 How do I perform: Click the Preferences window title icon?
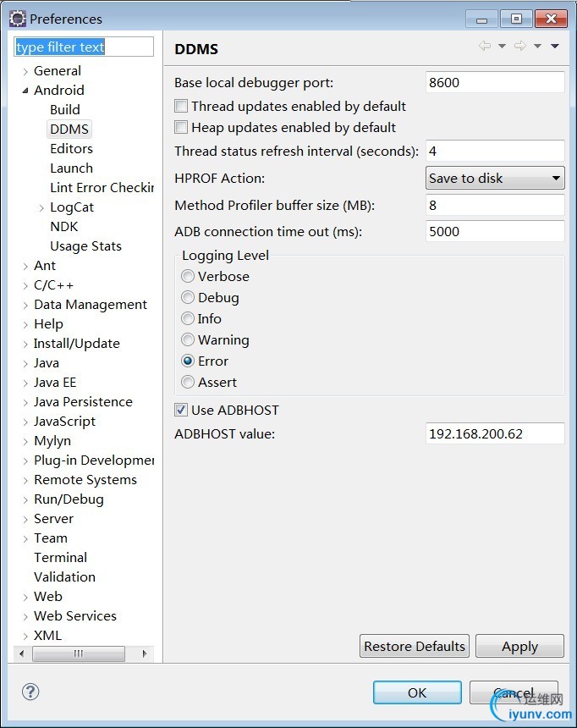point(18,19)
